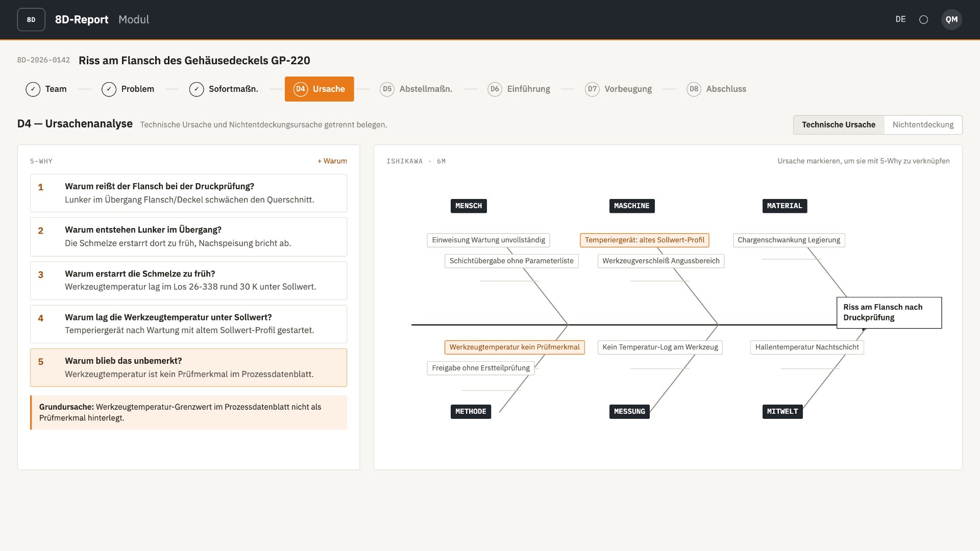Click report ID 8D-2026-0142
The image size is (980, 551).
click(43, 60)
